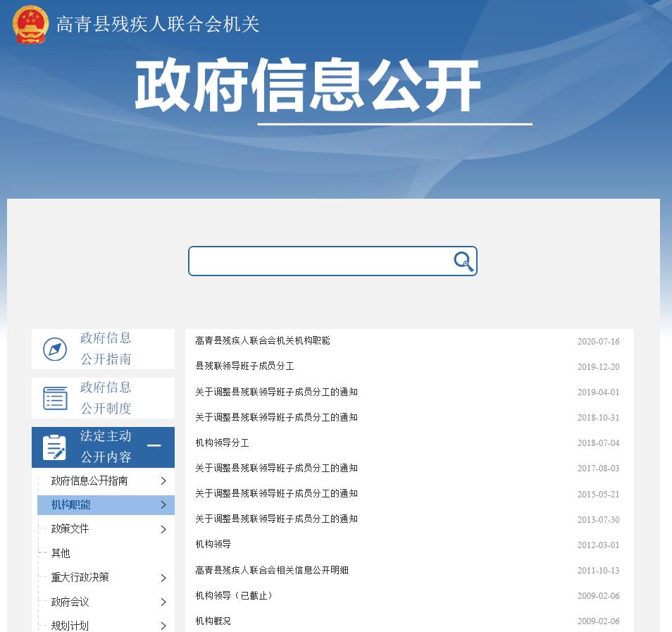The height and width of the screenshot is (632, 672).
Task: Click the clipboard icon for 法定主动公开内容
Action: [x=55, y=447]
